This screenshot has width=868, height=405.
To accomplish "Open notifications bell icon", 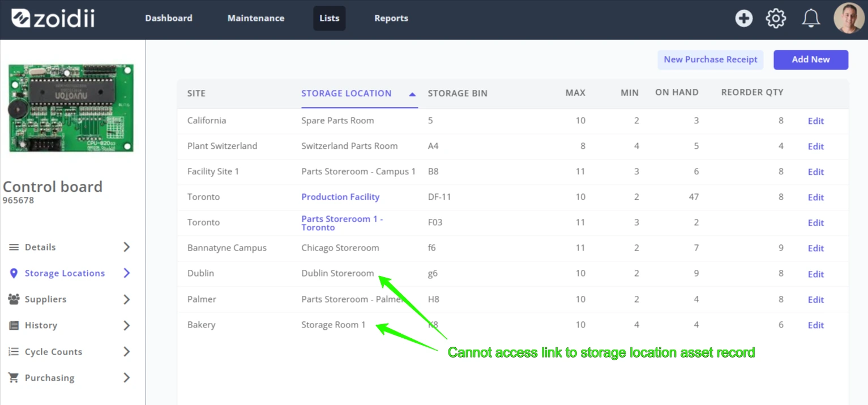I will [x=811, y=18].
